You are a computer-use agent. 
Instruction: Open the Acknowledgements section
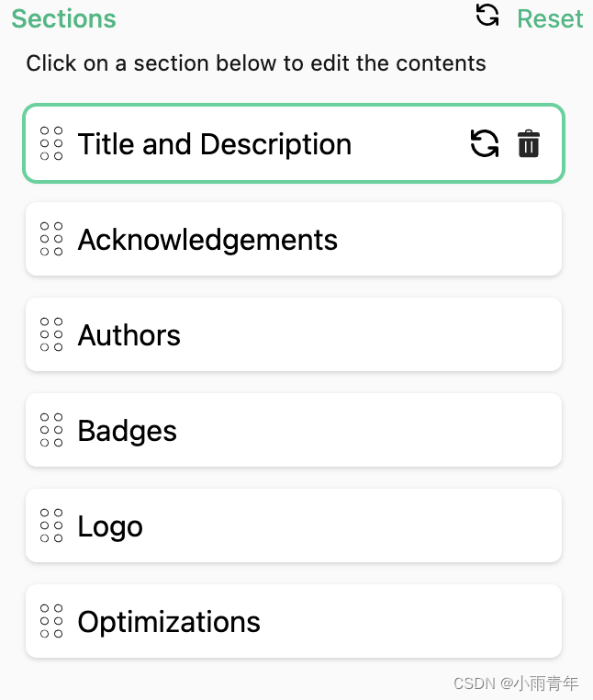pyautogui.click(x=207, y=240)
